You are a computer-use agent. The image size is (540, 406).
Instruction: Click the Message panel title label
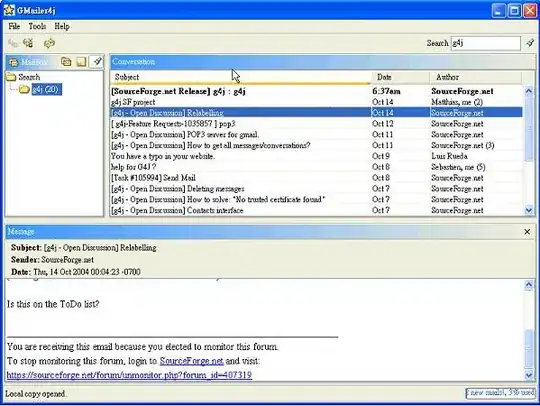click(21, 231)
